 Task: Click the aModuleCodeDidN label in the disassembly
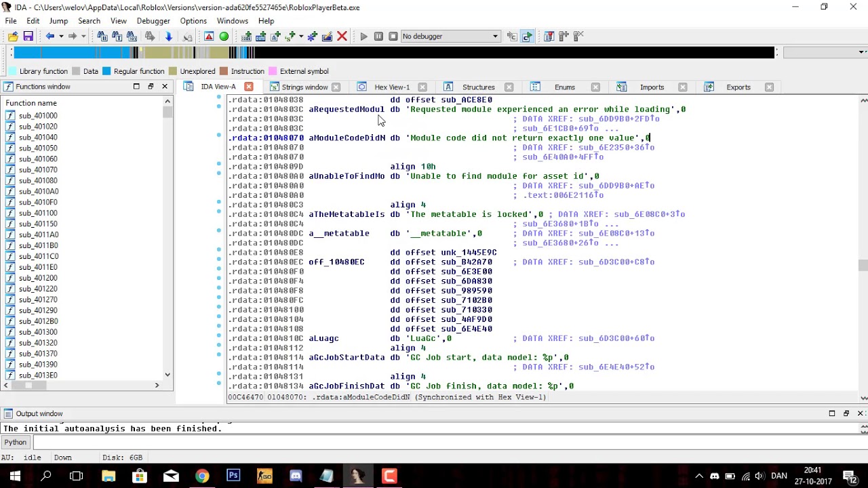[347, 138]
